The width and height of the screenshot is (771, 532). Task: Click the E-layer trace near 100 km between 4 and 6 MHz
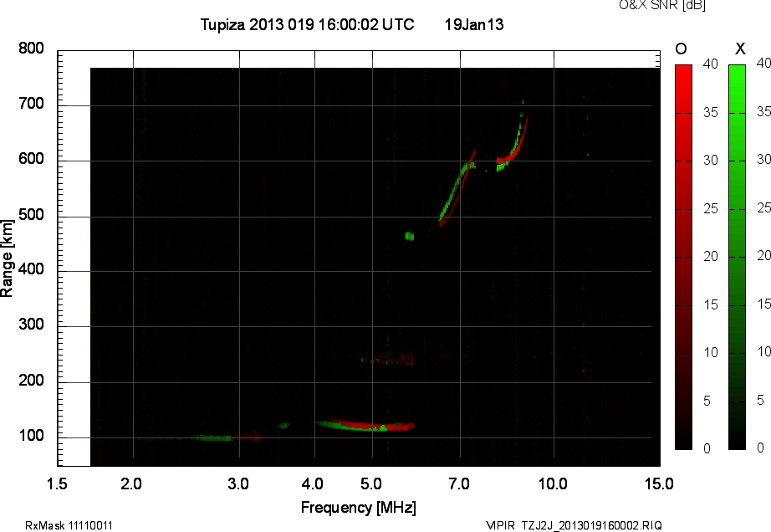click(x=365, y=425)
